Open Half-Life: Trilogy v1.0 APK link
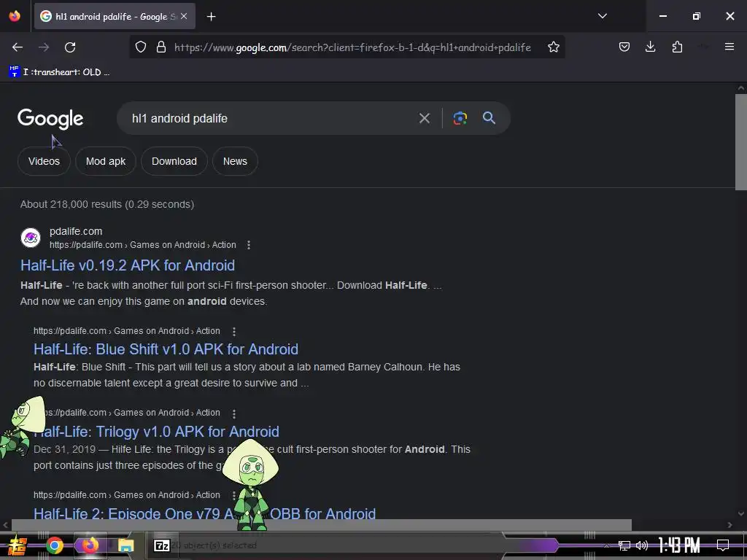The height and width of the screenshot is (560, 747). click(156, 432)
